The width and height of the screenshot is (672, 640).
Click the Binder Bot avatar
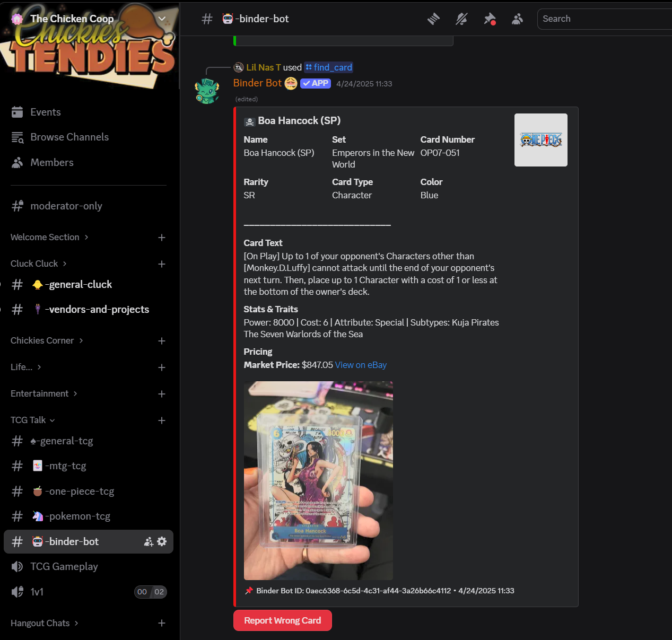click(207, 91)
